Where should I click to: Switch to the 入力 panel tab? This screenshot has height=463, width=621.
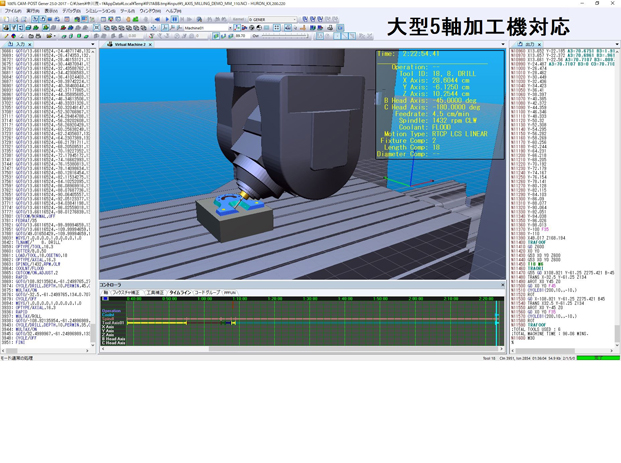coord(18,44)
